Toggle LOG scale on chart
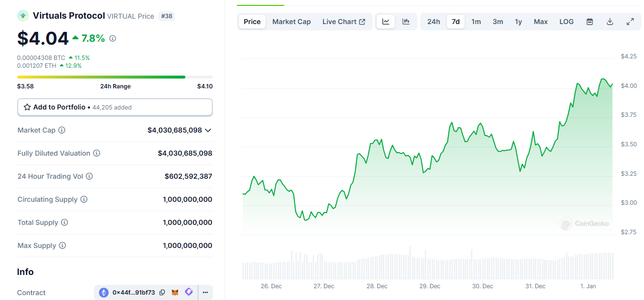The image size is (644, 300). pyautogui.click(x=566, y=22)
